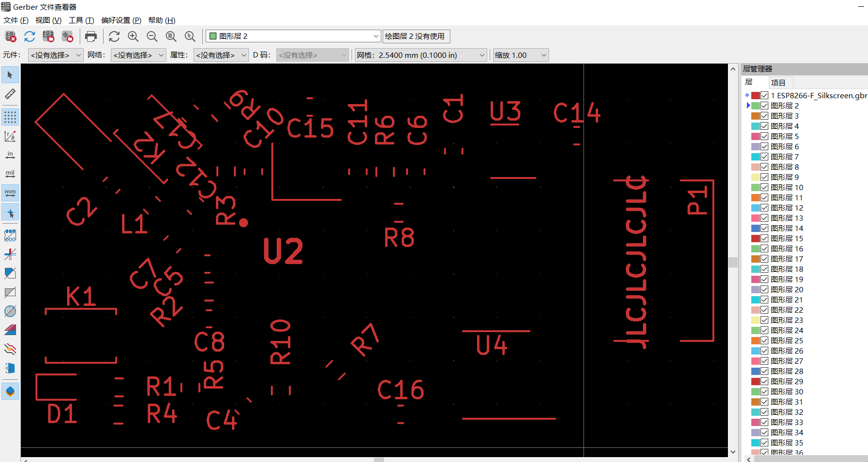Open the 网格 grid size dropdown
Image resolution: width=868 pixels, height=462 pixels.
pos(480,55)
